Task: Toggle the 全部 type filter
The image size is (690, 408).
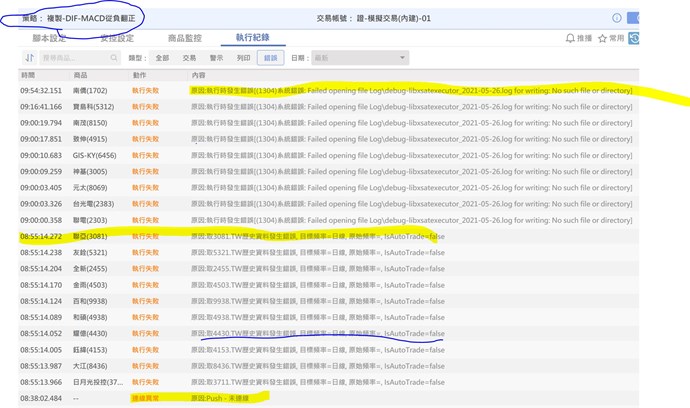Action: pyautogui.click(x=161, y=58)
